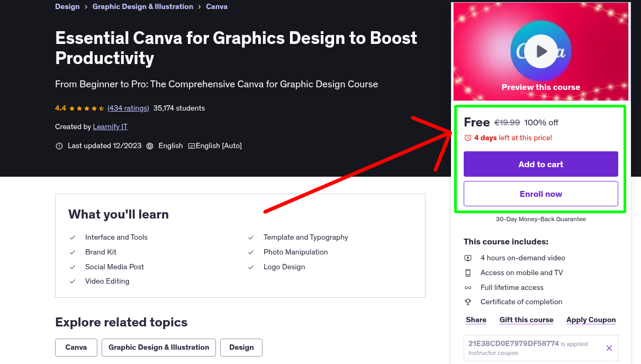Click Certificate of completion text

[521, 302]
